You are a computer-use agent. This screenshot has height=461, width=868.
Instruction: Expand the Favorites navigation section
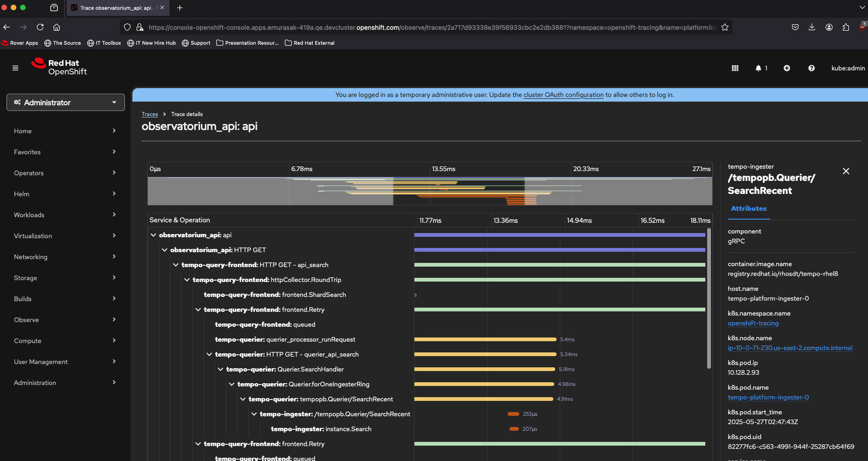[65, 152]
